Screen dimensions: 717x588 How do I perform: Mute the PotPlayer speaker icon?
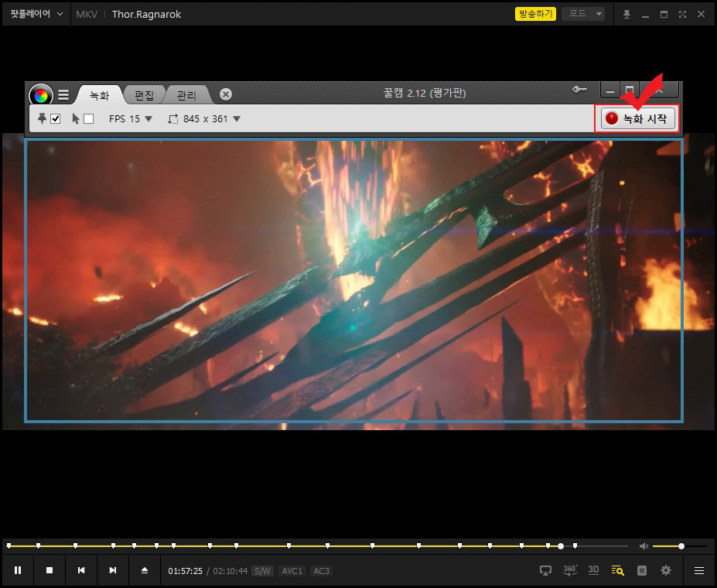click(x=644, y=546)
